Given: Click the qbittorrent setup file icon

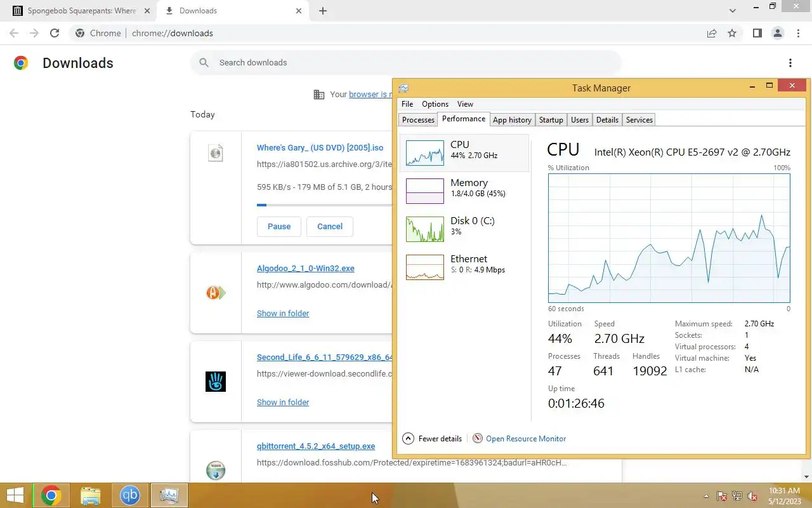Looking at the screenshot, I should click(216, 471).
